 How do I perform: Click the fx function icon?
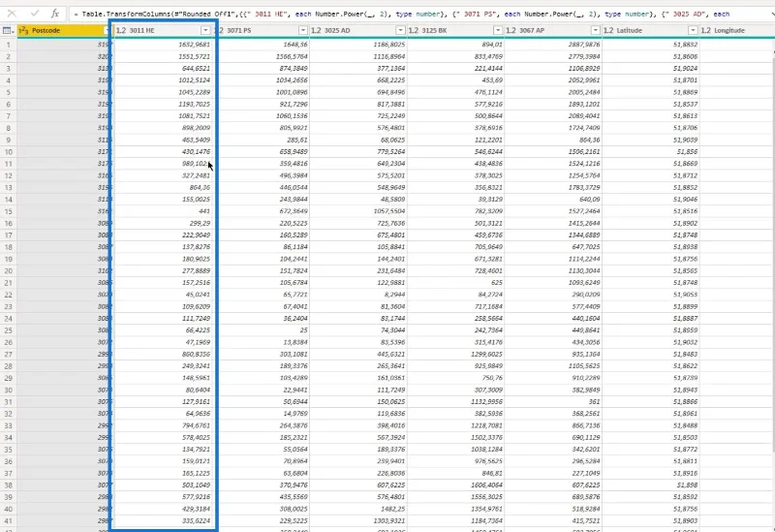tap(55, 14)
